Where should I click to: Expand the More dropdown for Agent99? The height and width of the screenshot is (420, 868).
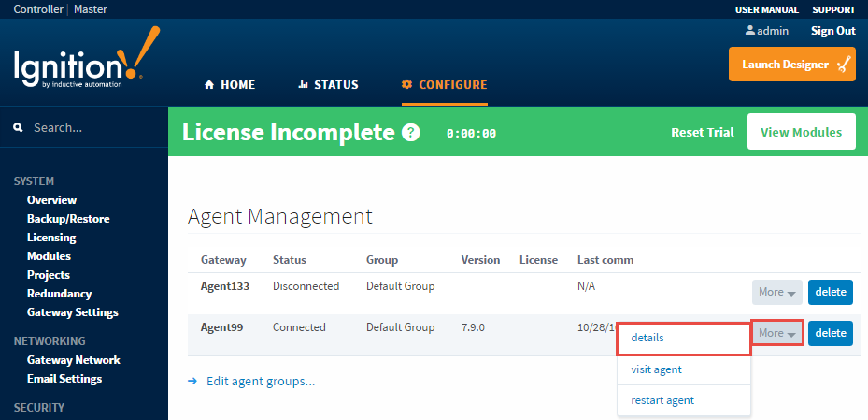(776, 332)
